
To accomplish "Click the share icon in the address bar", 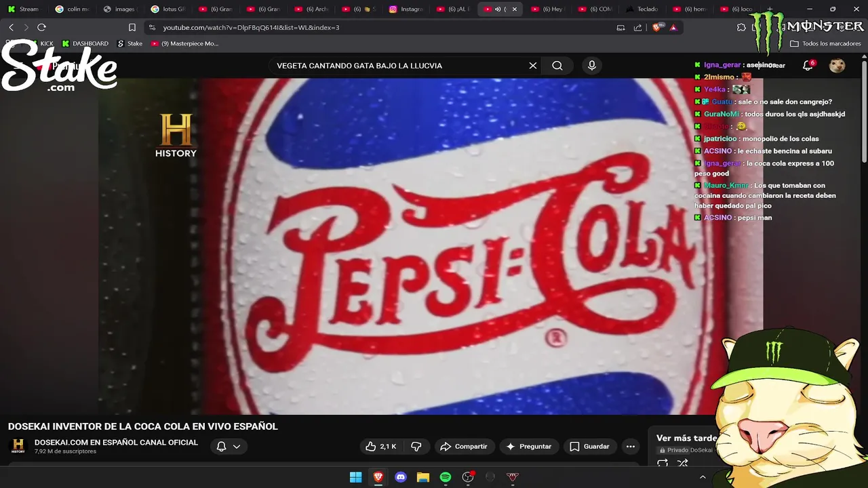I will pyautogui.click(x=637, y=27).
